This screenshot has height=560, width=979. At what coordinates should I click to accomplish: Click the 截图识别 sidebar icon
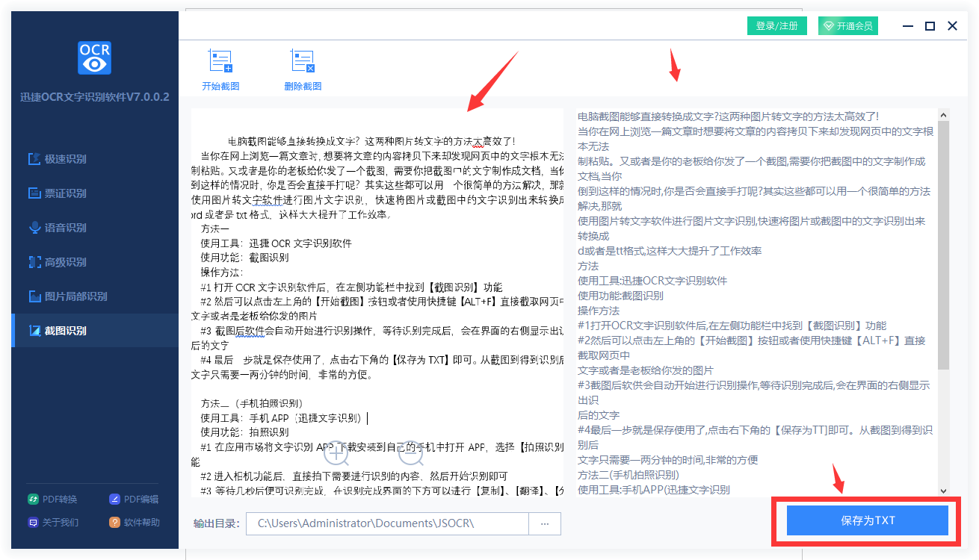[34, 331]
